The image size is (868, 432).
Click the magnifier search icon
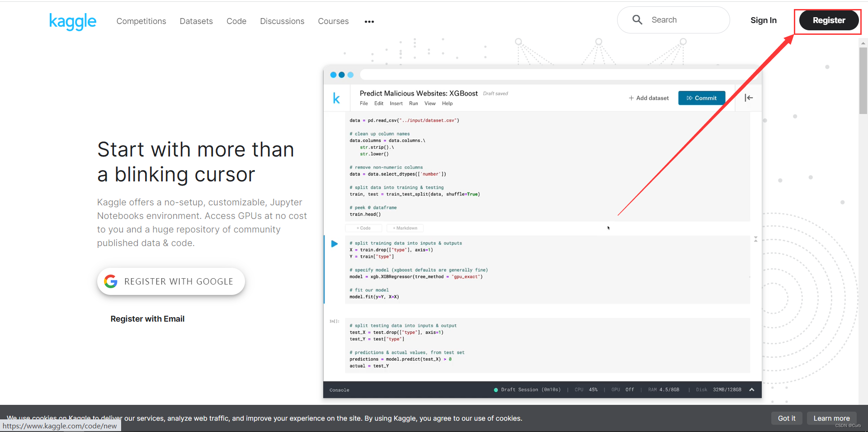(x=637, y=19)
